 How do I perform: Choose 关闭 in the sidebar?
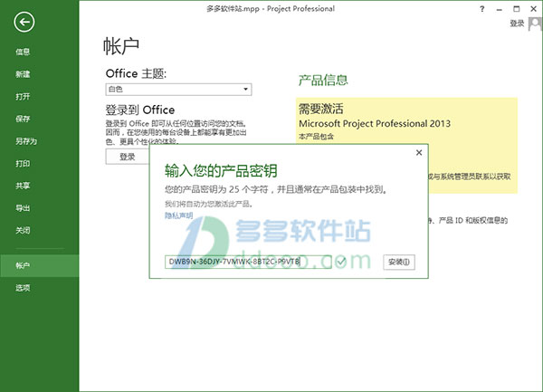(x=23, y=230)
